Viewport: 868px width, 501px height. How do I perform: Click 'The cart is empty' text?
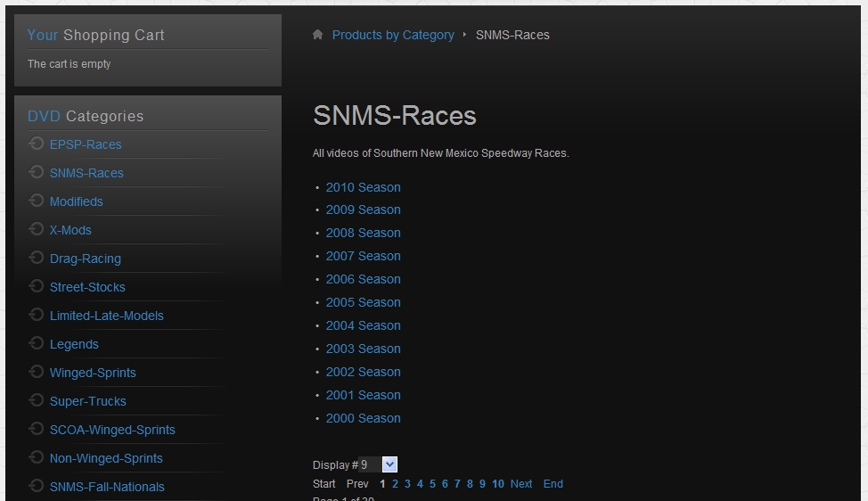coord(70,64)
